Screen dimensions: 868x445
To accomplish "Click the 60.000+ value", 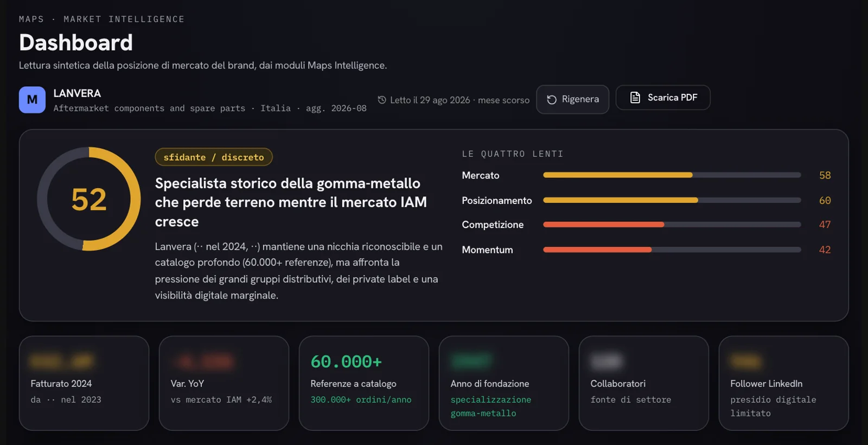I will (346, 361).
